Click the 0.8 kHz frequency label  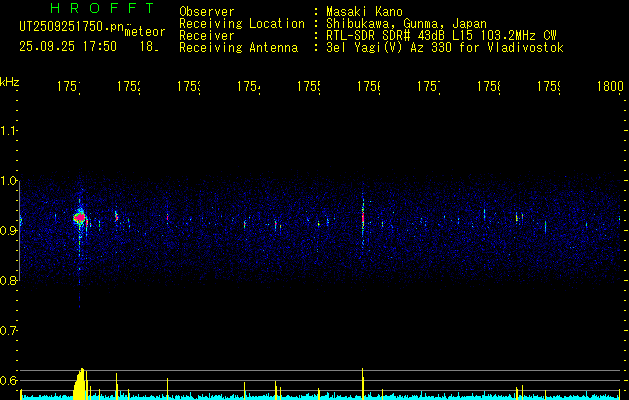tap(8, 280)
